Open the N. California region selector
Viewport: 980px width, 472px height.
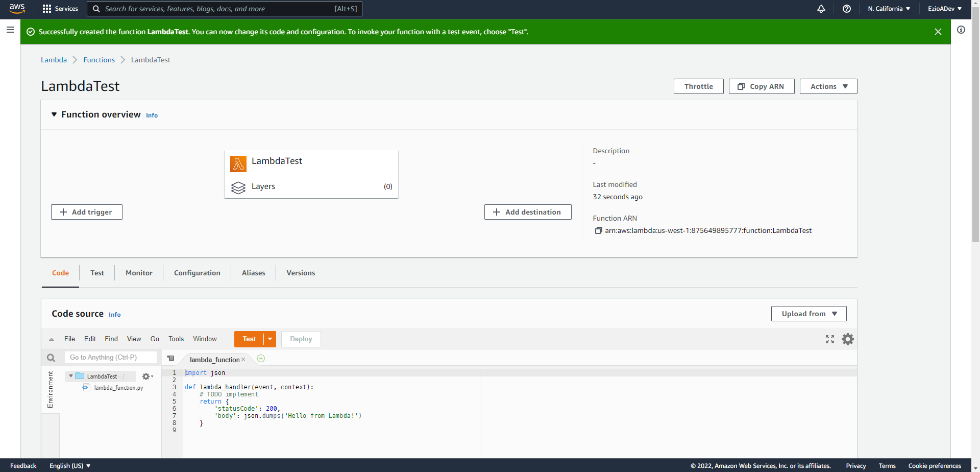889,9
